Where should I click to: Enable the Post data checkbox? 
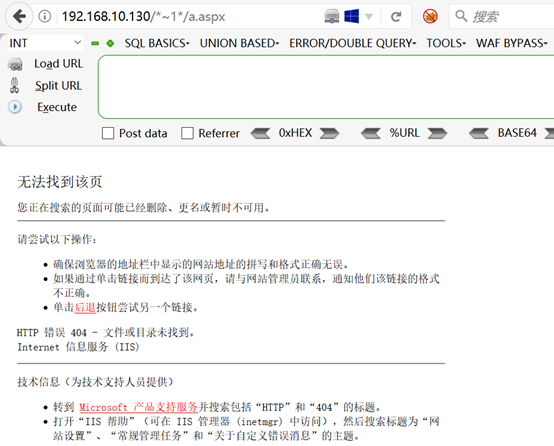click(x=108, y=133)
